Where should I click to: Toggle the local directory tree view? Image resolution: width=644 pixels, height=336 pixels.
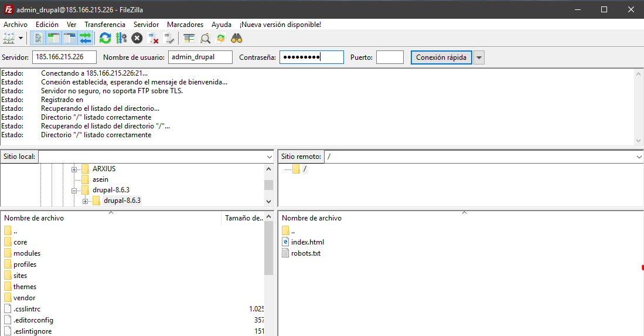click(x=53, y=39)
